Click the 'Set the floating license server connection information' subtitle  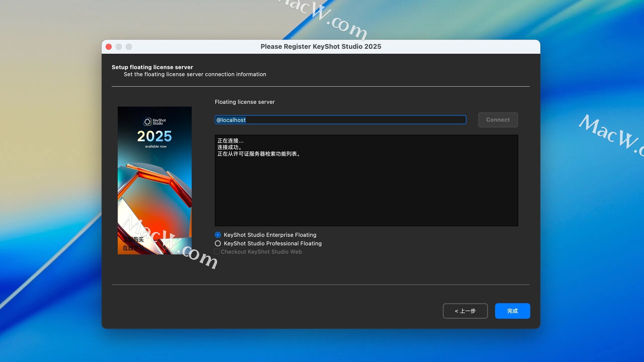pyautogui.click(x=195, y=74)
